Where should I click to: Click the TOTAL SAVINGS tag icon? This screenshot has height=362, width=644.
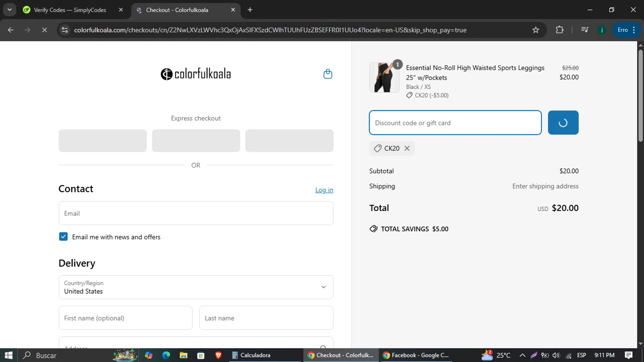(374, 229)
